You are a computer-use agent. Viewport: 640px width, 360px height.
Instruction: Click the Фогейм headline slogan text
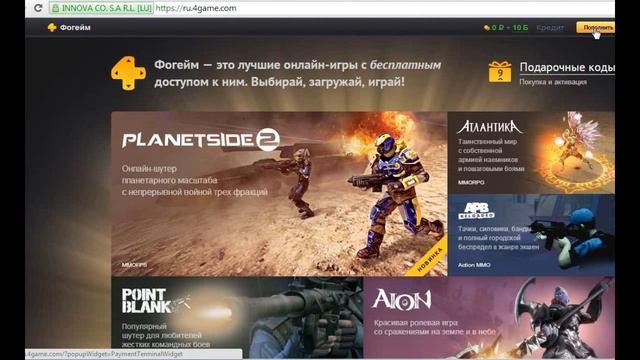coord(298,73)
